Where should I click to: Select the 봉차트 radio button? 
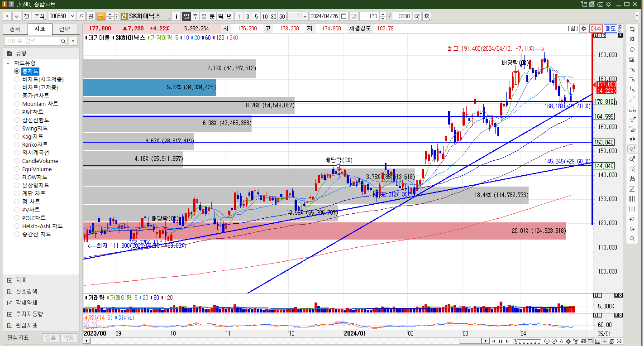click(17, 71)
